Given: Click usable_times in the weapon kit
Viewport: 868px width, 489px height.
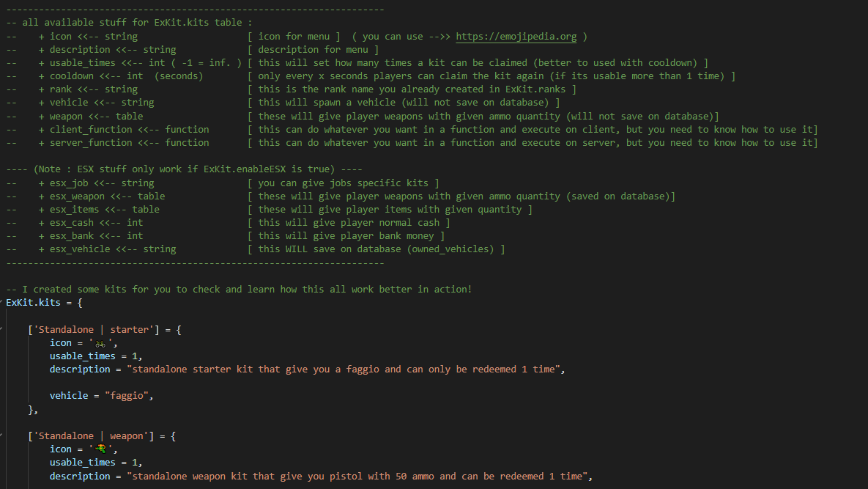Looking at the screenshot, I should tap(83, 463).
